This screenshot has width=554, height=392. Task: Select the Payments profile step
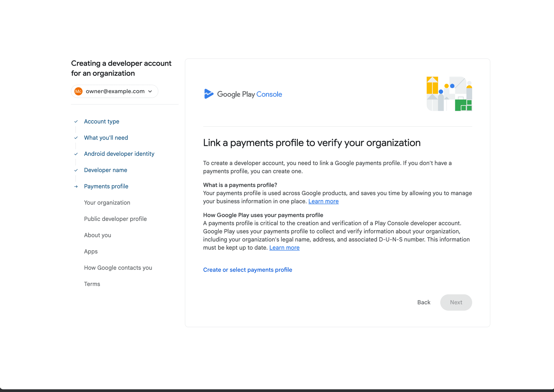106,186
